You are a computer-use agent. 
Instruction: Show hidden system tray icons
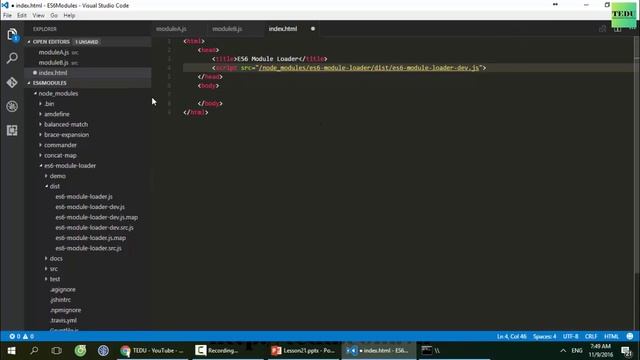pyautogui.click(x=563, y=351)
